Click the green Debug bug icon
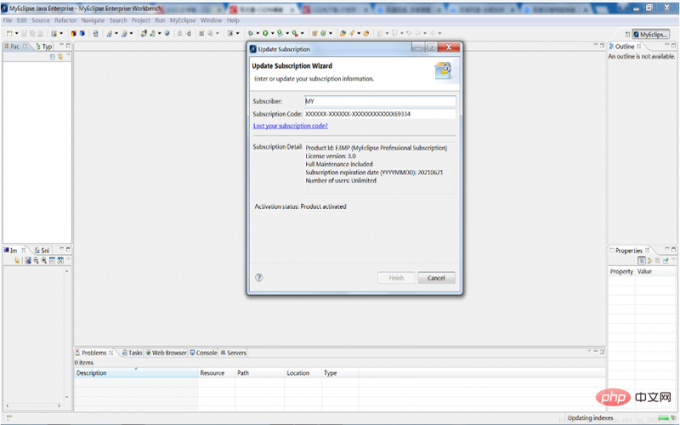 click(x=251, y=33)
